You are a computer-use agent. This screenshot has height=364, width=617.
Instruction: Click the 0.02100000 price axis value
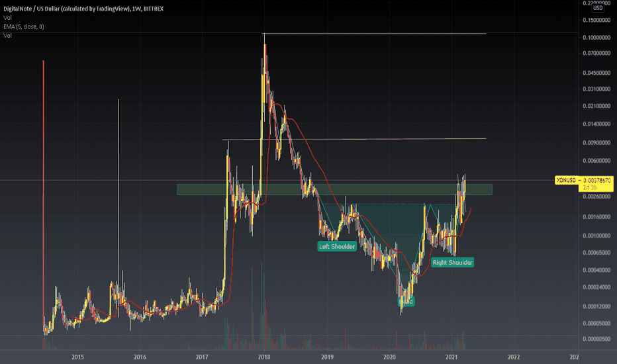(596, 106)
